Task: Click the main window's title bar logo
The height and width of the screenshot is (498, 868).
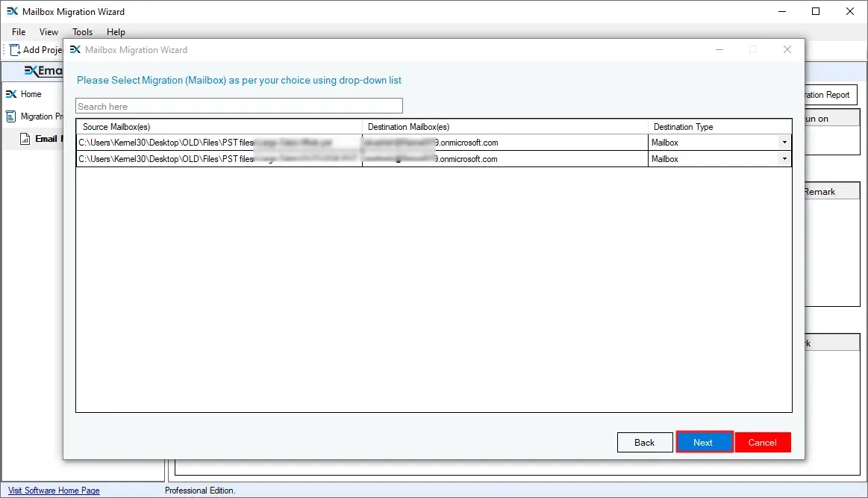Action: [12, 12]
